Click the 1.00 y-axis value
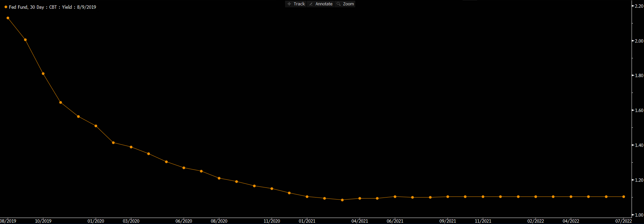The height and width of the screenshot is (224, 644). point(639,215)
